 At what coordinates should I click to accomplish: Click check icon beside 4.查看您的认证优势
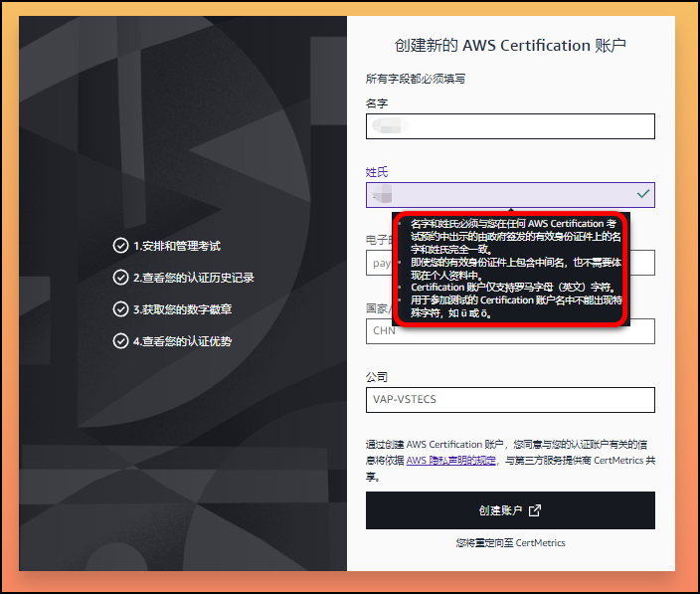(120, 341)
